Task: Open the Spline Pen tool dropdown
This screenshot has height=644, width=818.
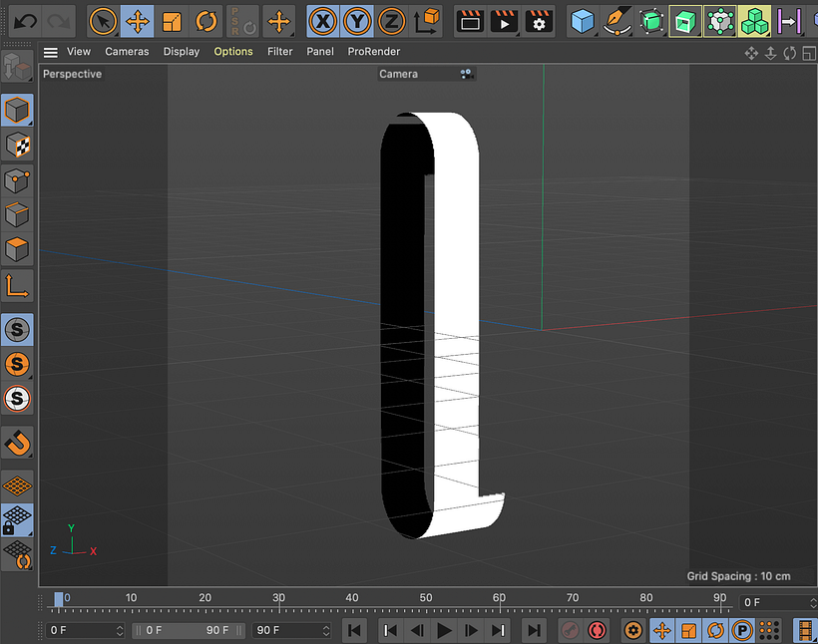Action: pos(616,21)
